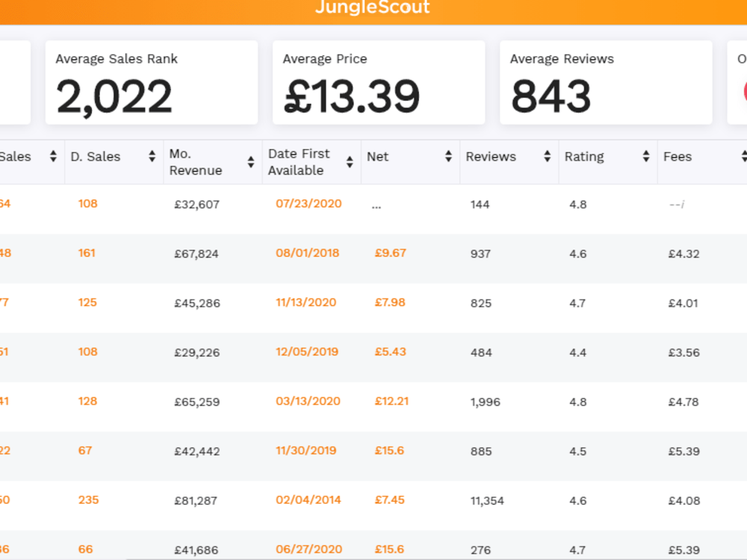
Task: Click daily sales value 161
Action: click(87, 253)
